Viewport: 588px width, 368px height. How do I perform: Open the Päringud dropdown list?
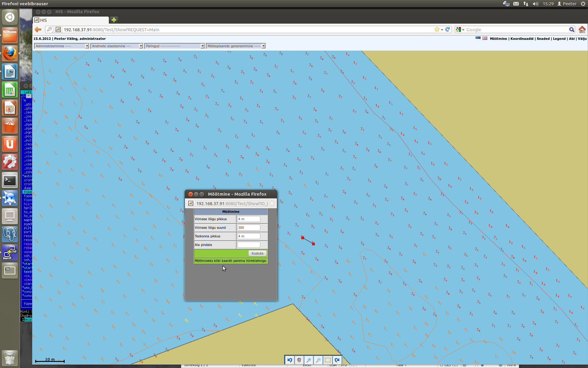175,46
